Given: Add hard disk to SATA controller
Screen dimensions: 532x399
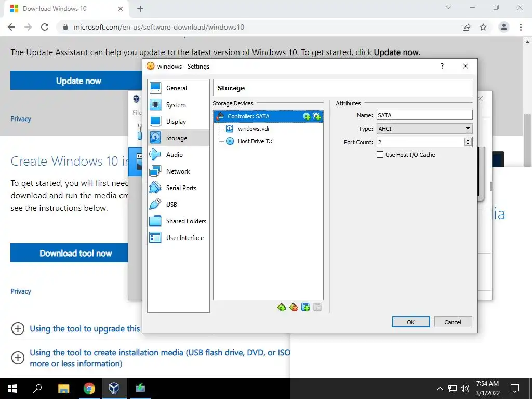Looking at the screenshot, I should click(317, 117).
